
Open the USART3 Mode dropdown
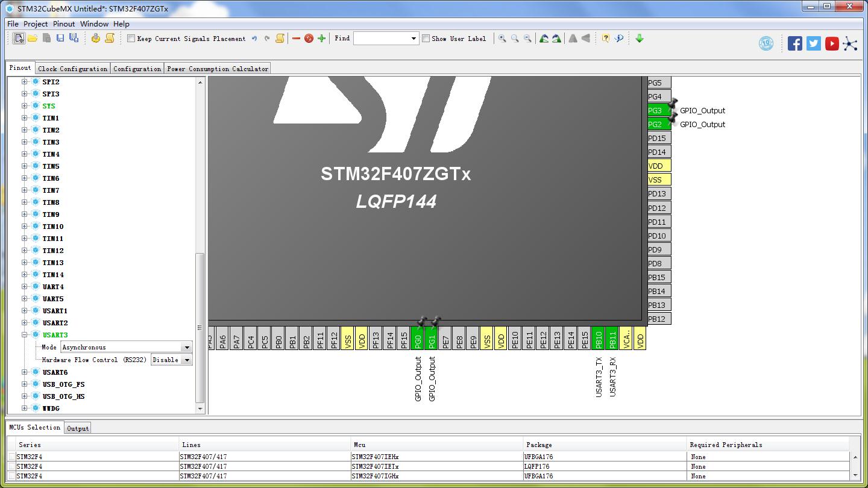coord(187,347)
